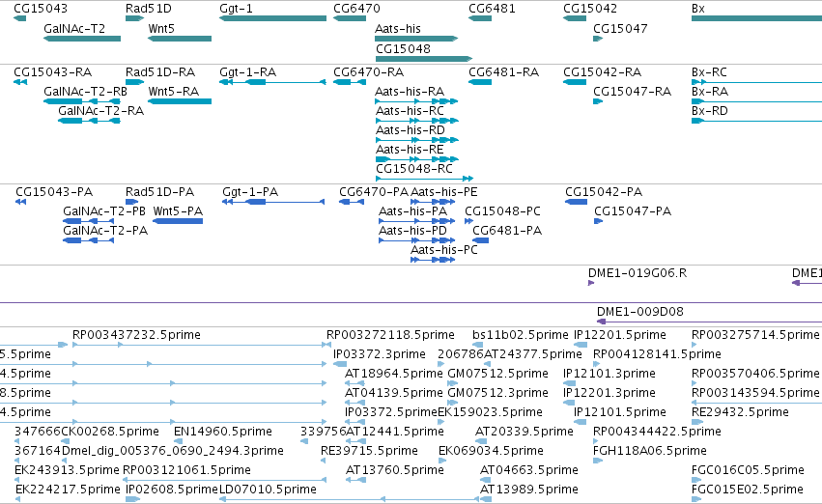Select the Aats-his-RD transcript label
This screenshot has width=822, height=504.
(x=411, y=130)
